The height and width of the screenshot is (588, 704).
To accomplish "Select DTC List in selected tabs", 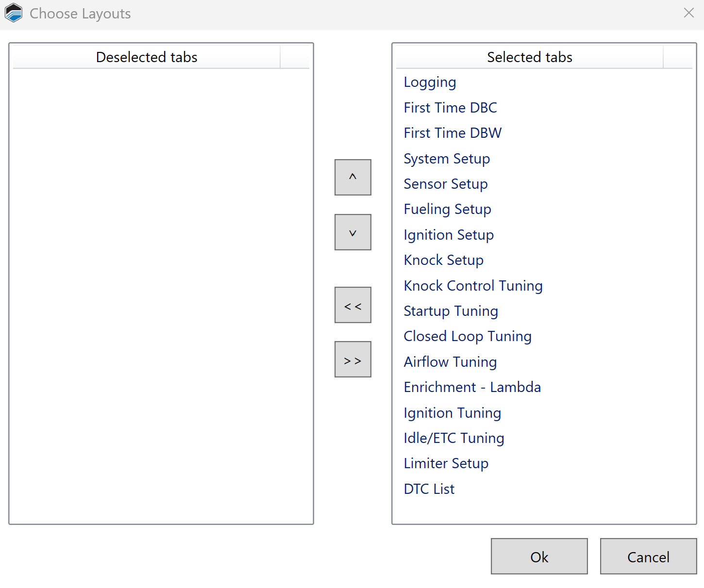I will point(429,489).
